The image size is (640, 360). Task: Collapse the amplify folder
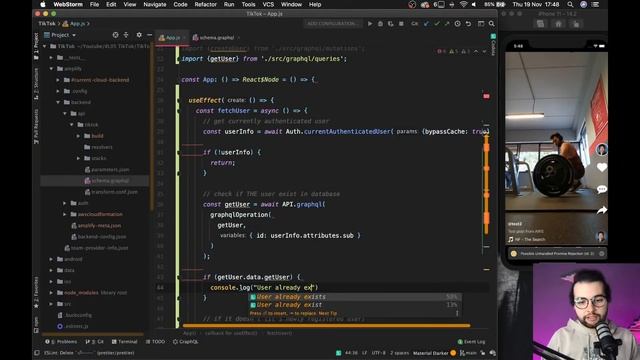51,69
